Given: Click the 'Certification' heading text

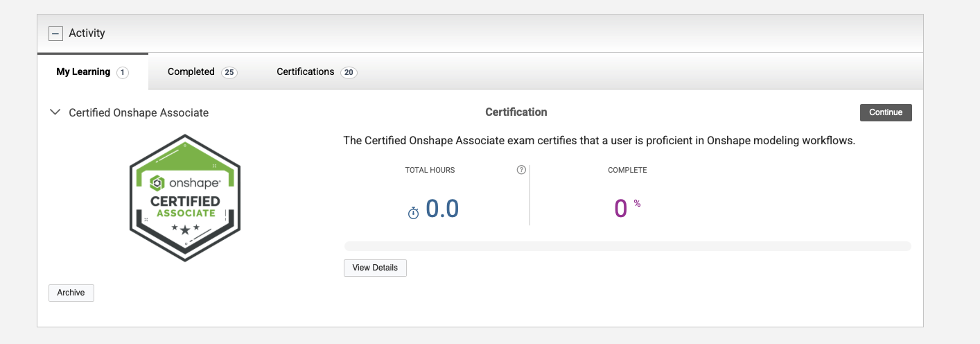Looking at the screenshot, I should [516, 112].
